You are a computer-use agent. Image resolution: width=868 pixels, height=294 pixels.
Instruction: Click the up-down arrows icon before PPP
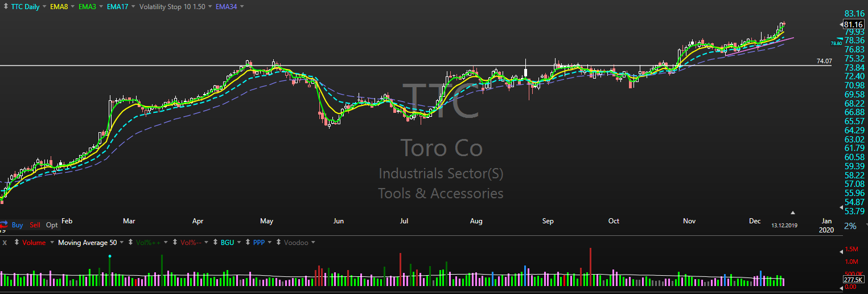pyautogui.click(x=247, y=243)
